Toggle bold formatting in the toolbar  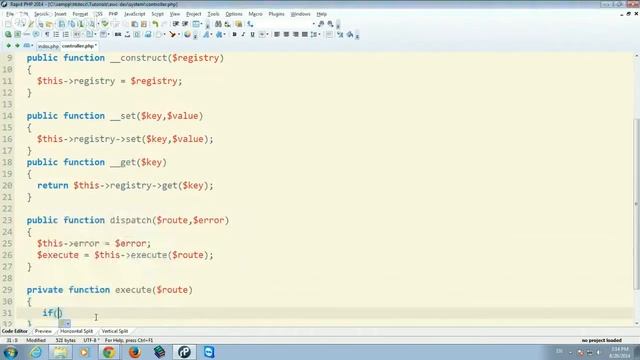pos(234,35)
